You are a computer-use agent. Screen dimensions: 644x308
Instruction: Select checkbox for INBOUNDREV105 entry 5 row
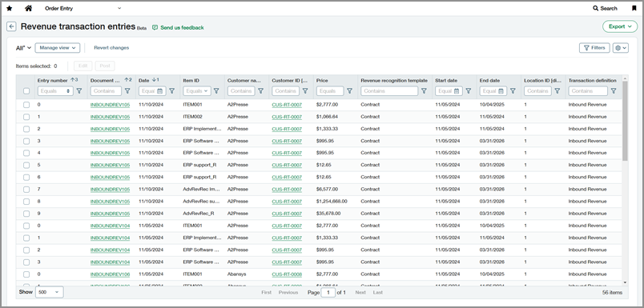tap(26, 166)
